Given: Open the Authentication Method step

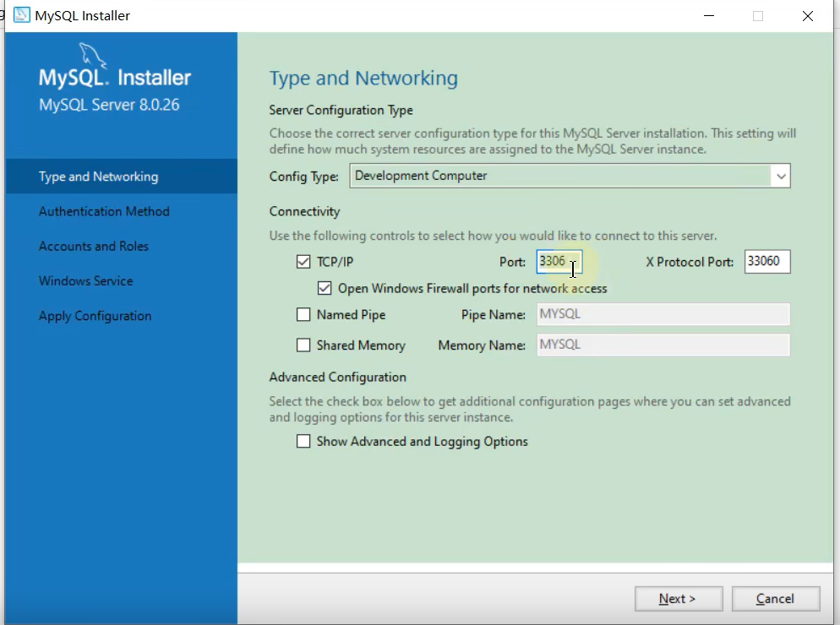Looking at the screenshot, I should point(104,211).
